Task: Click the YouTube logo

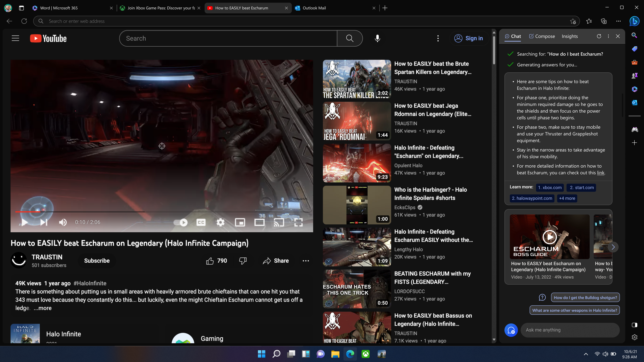Action: (x=48, y=38)
